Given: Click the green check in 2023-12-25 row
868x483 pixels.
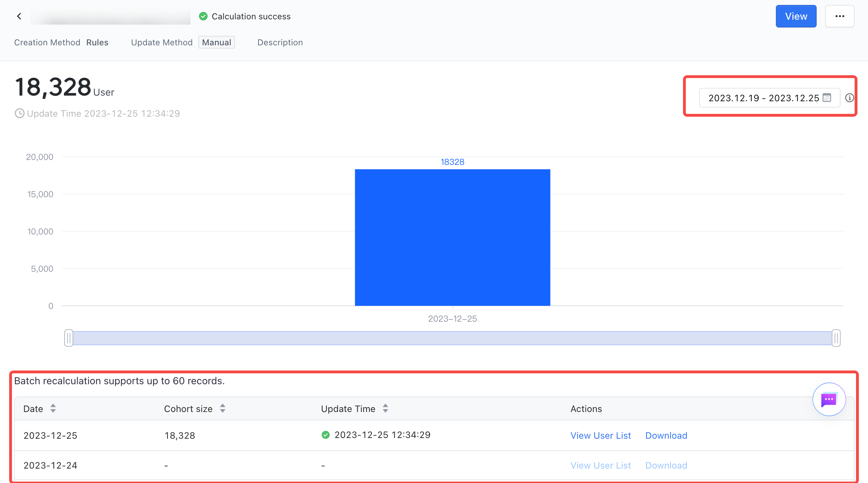Looking at the screenshot, I should click(x=326, y=435).
